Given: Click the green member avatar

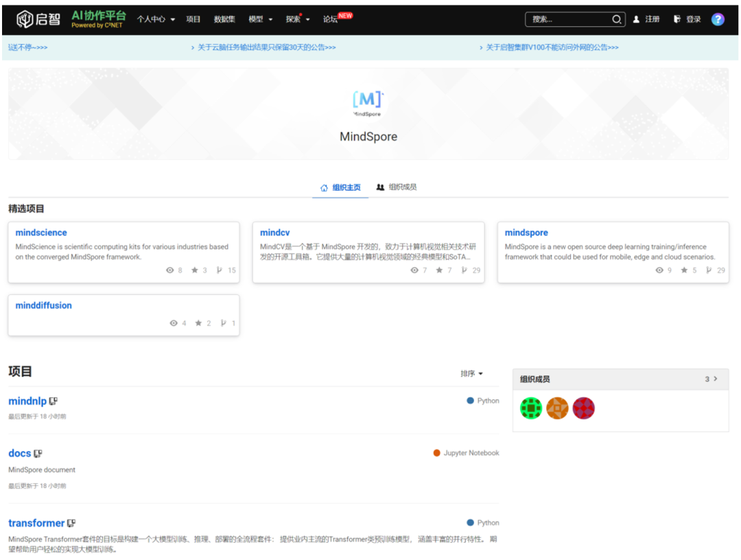Looking at the screenshot, I should tap(530, 408).
